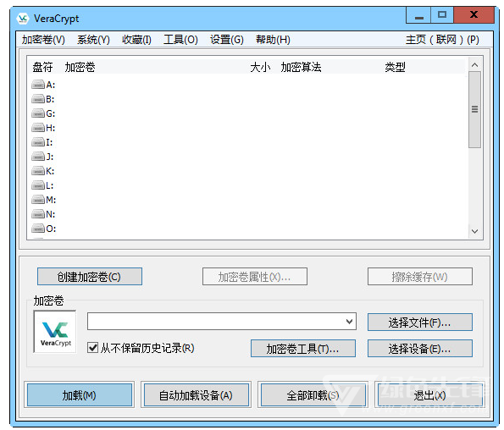Click the VeraCrypt logo in the volume section
Image resolution: width=504 pixels, height=430 pixels.
point(55,332)
